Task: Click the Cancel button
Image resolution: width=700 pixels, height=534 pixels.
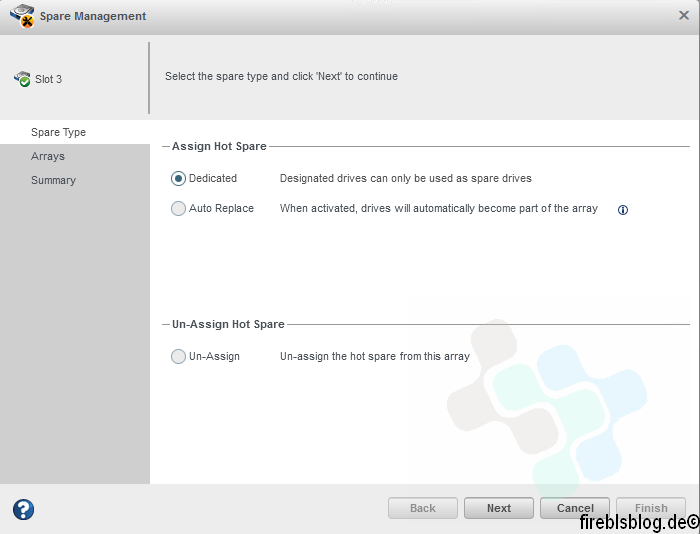Action: click(575, 508)
